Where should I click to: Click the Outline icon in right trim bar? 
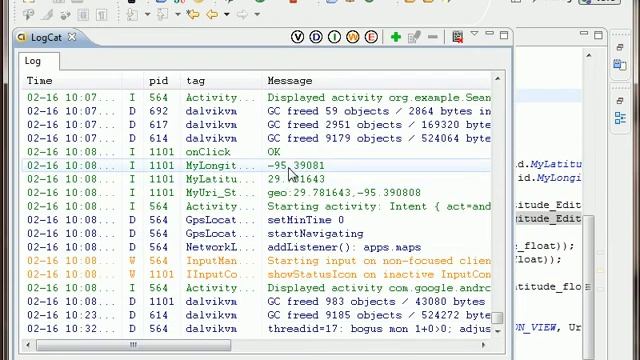pos(620,118)
